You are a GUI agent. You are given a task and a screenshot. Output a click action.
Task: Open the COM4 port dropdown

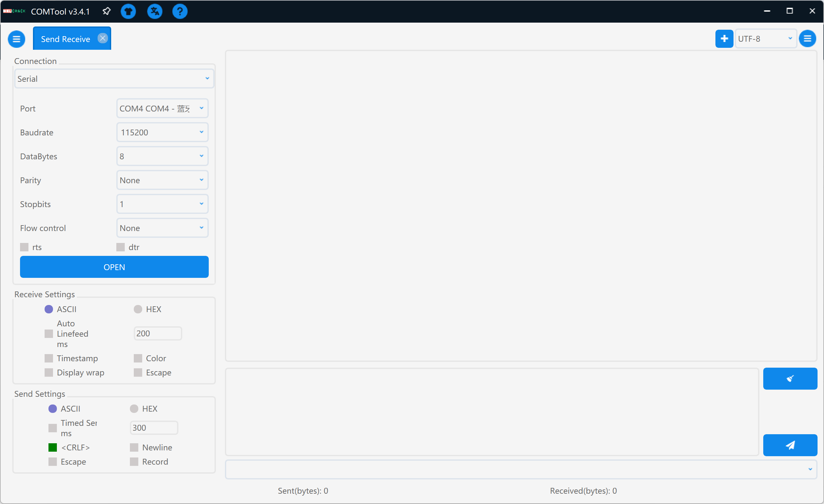[x=162, y=108]
